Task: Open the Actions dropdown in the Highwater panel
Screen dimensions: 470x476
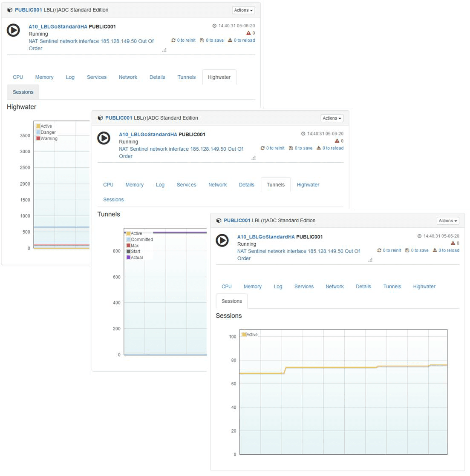Action: [x=243, y=10]
